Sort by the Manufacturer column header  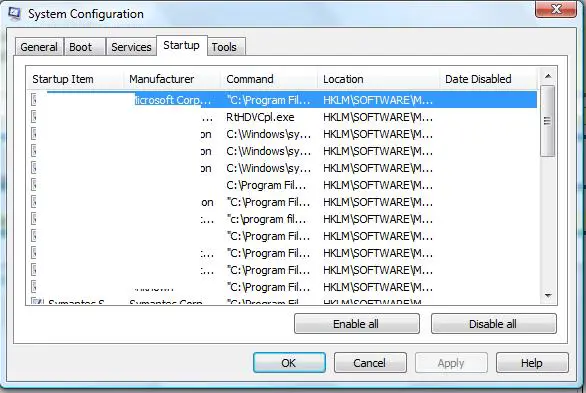(172, 79)
